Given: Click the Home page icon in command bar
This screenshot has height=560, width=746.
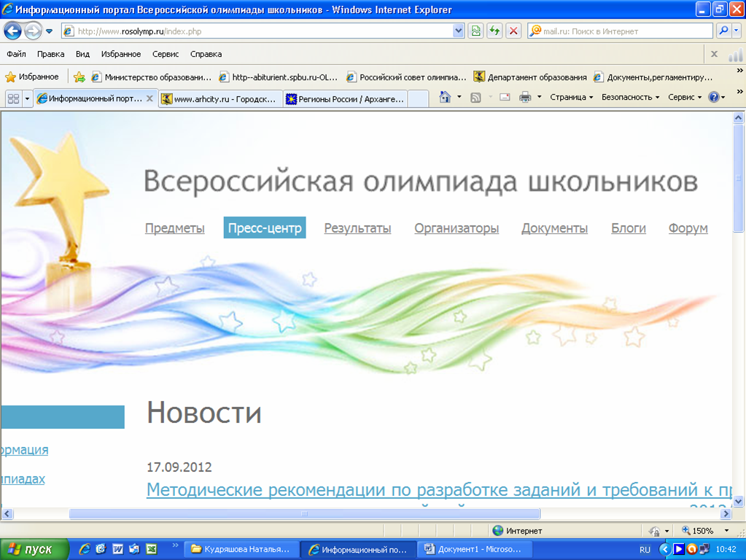Looking at the screenshot, I should 446,98.
